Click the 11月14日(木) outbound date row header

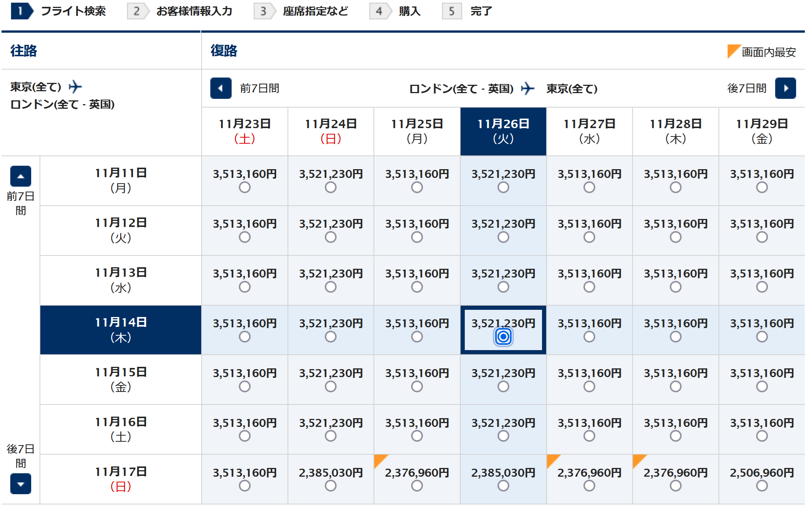[x=121, y=330]
